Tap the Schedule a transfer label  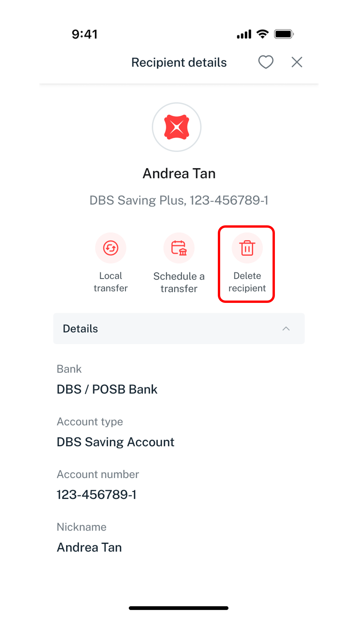pos(179,282)
